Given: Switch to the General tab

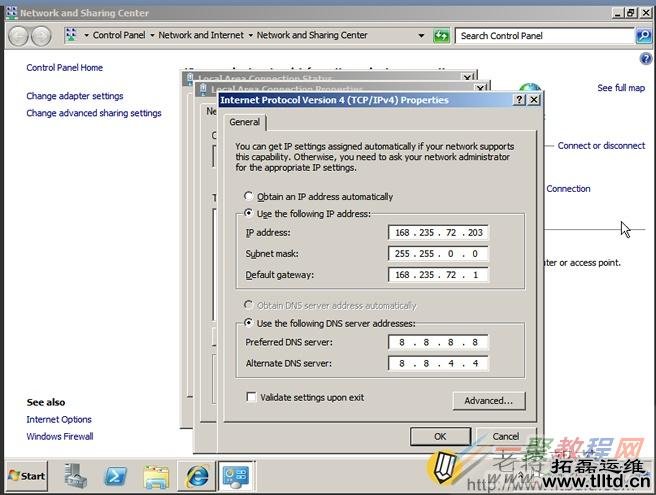Looking at the screenshot, I should tap(245, 122).
